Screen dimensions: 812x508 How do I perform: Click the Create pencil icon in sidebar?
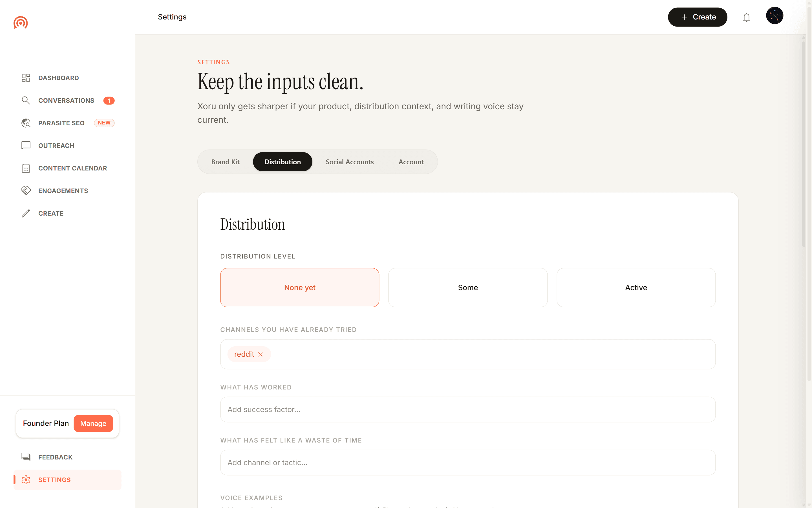[26, 213]
